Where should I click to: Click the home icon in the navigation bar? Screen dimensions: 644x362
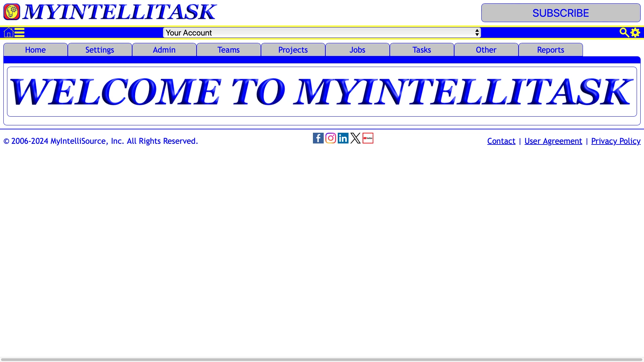tap(8, 32)
